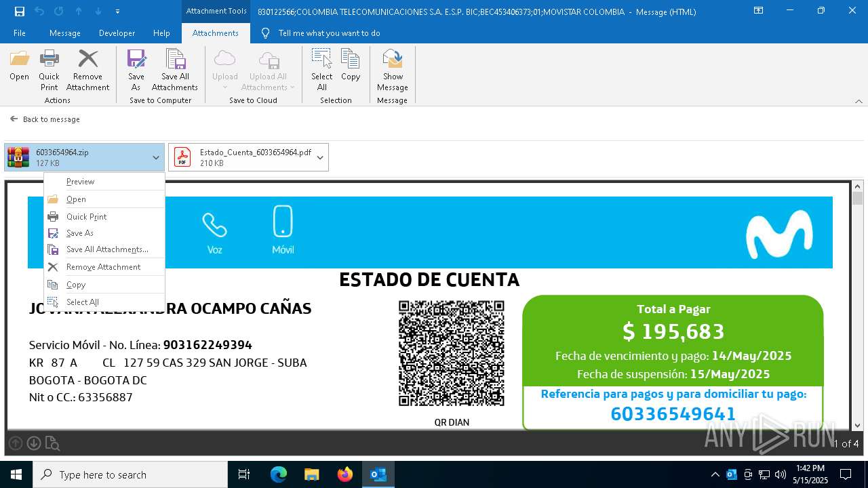Click the Save As ribbon icon
The width and height of the screenshot is (868, 488).
(x=136, y=70)
